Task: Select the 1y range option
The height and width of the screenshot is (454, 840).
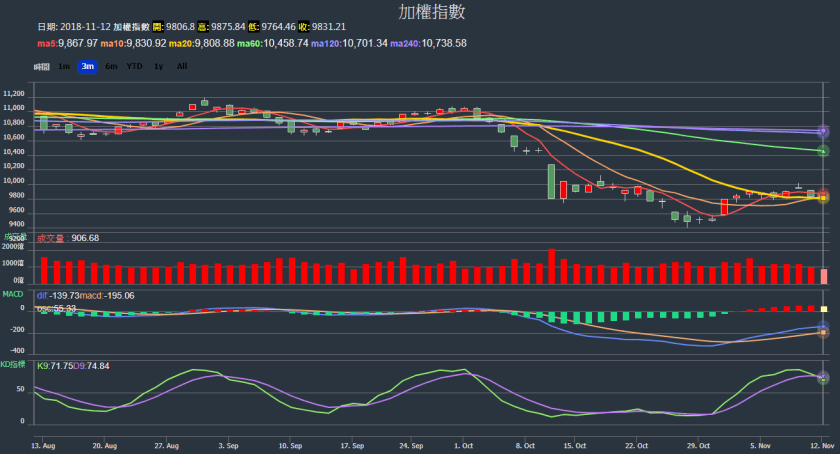Action: click(x=158, y=66)
